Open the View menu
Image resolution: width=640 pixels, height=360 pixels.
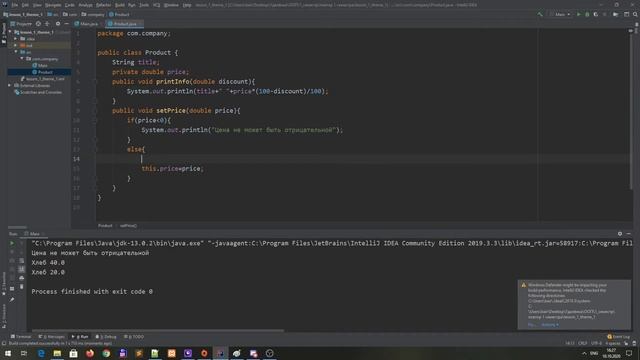click(37, 5)
